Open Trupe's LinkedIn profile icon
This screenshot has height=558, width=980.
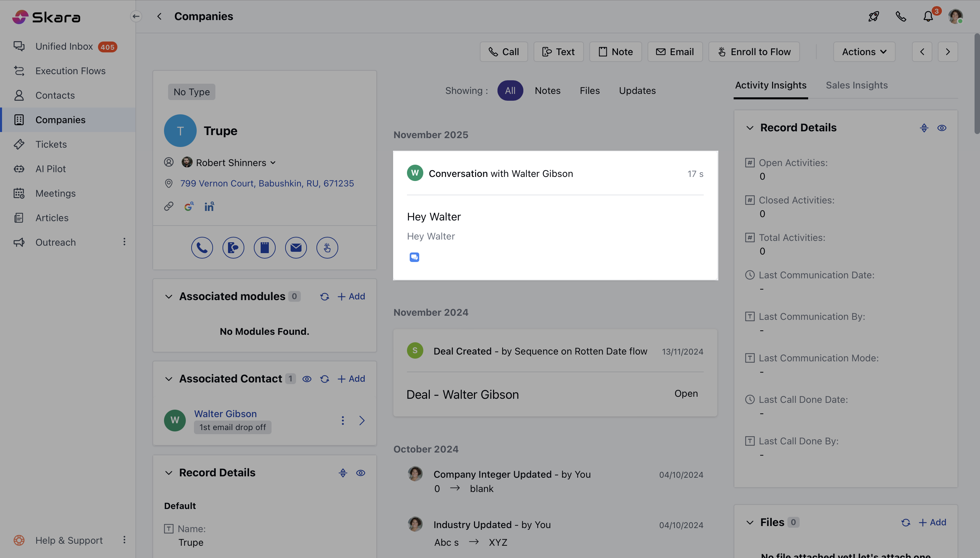(209, 206)
